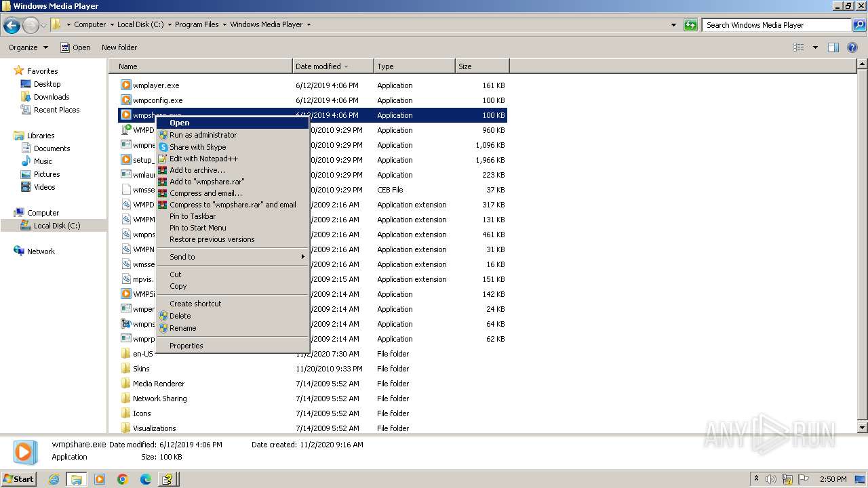Click the wmplayer.exe file icon

125,85
